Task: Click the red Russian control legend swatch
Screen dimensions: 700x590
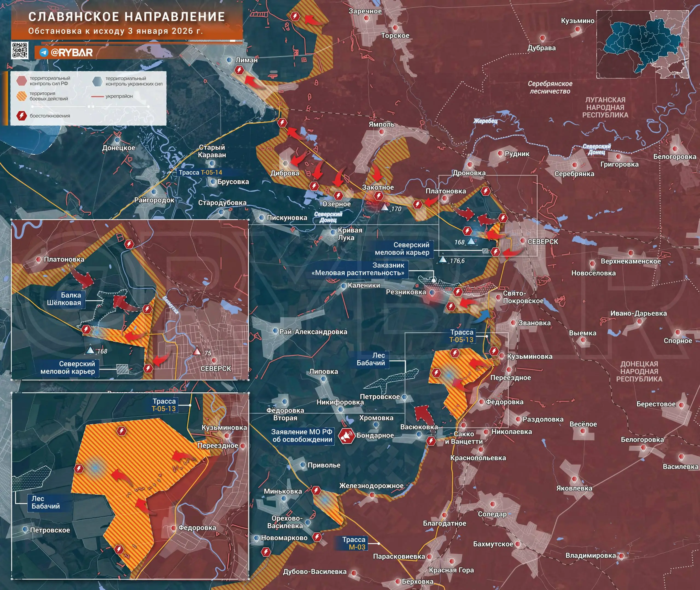Action: (x=21, y=81)
